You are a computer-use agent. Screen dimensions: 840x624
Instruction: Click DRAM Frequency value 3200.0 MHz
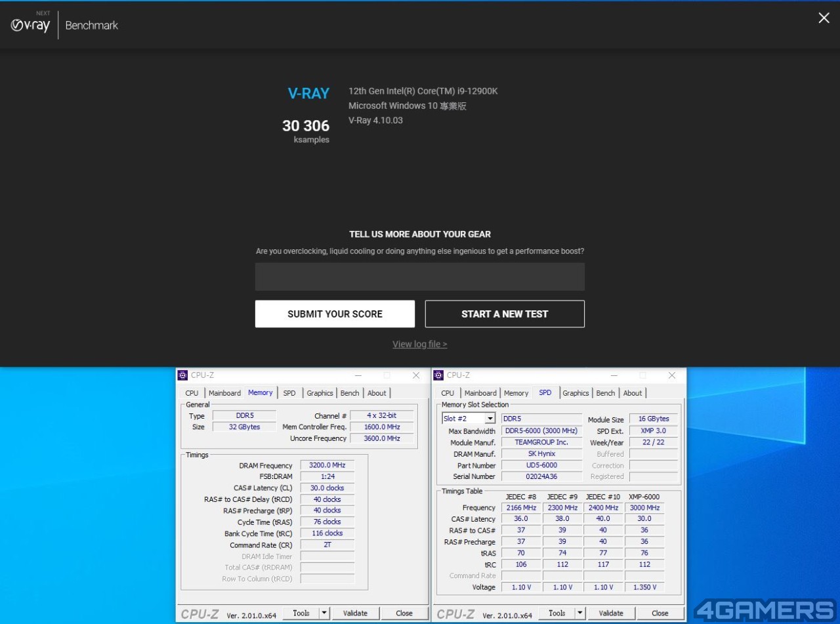[x=327, y=465]
